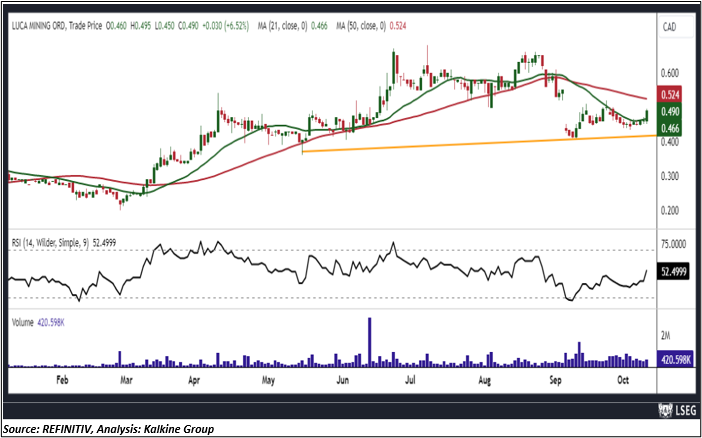Click the tallest June volume bar
This screenshot has height=438, width=702.
coord(370,342)
